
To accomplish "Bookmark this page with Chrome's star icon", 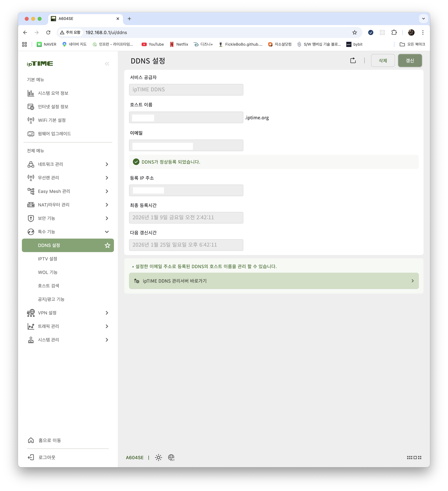I will (x=354, y=32).
